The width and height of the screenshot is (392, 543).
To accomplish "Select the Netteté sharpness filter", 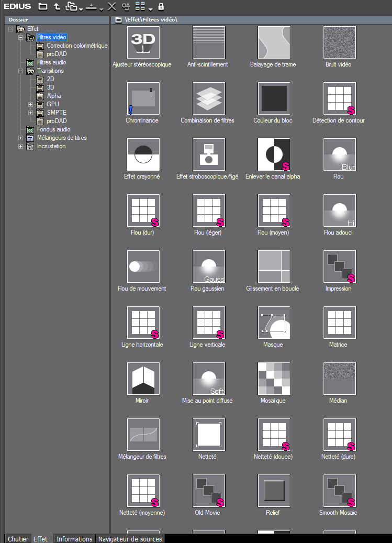I will tap(209, 435).
